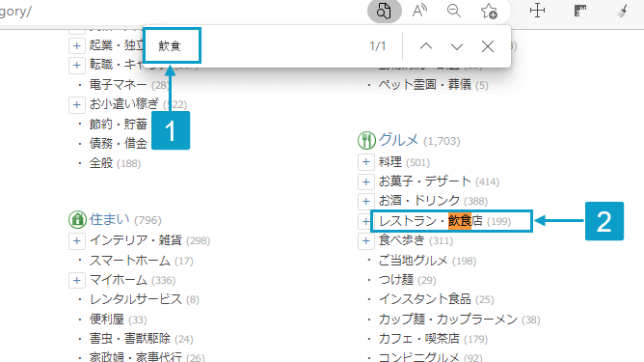This screenshot has height=362, width=644.
Task: Click the zoom out magnifier icon
Action: pos(454,12)
